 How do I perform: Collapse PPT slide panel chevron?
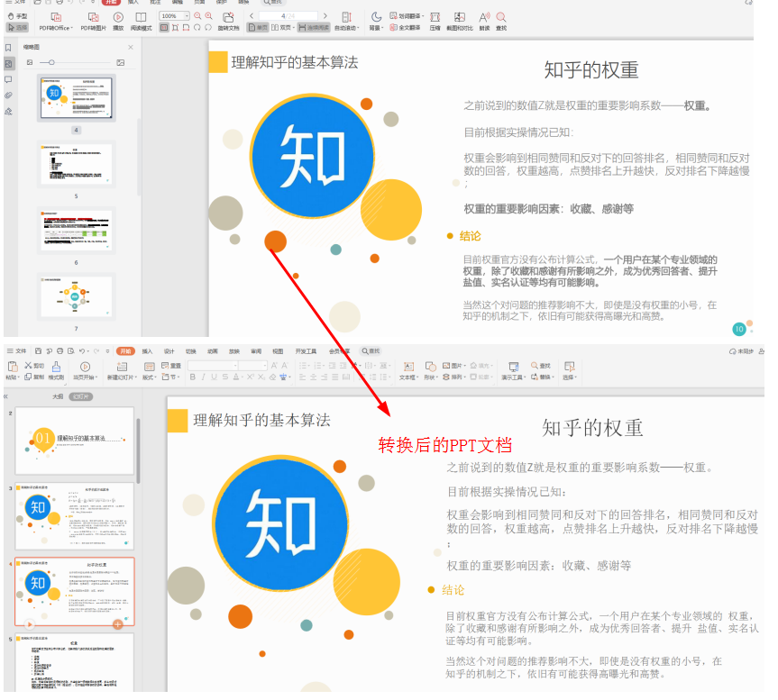[6, 396]
